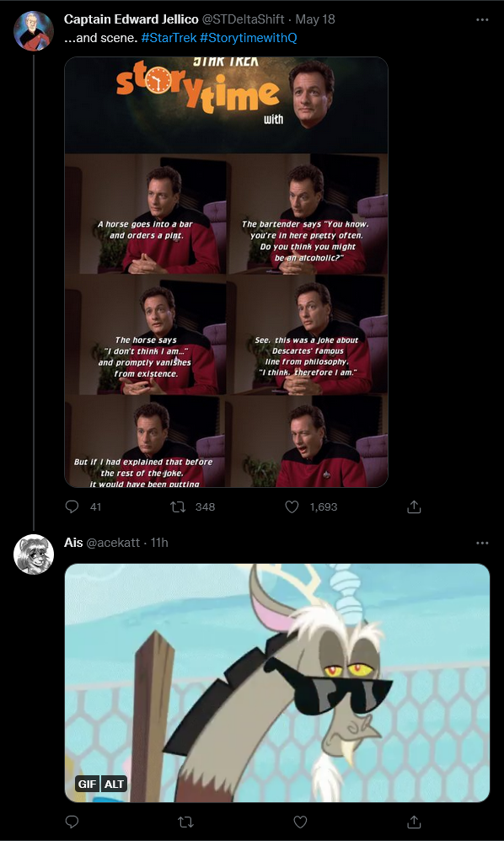Open the May 18 tweet timestamp

point(315,19)
